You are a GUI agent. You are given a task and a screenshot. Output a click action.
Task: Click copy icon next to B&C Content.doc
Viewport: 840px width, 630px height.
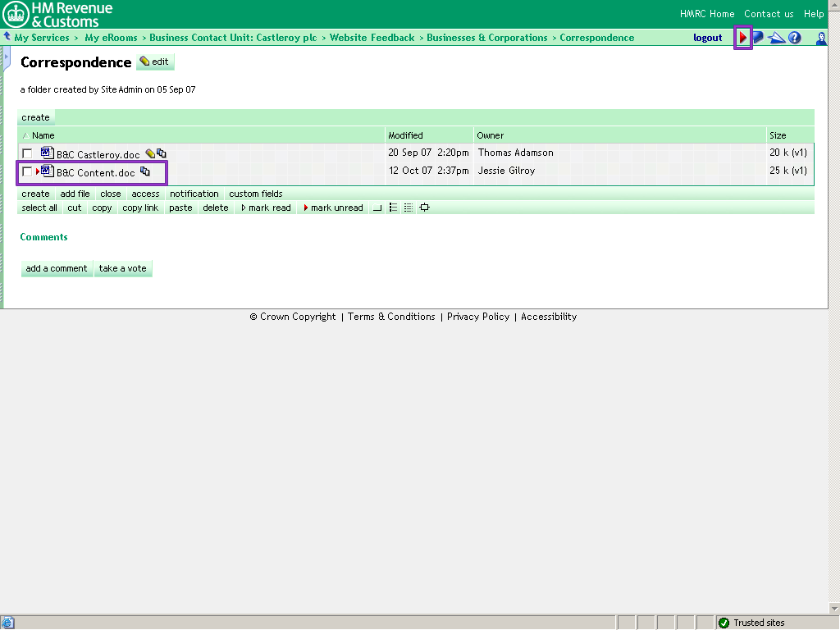[145, 171]
